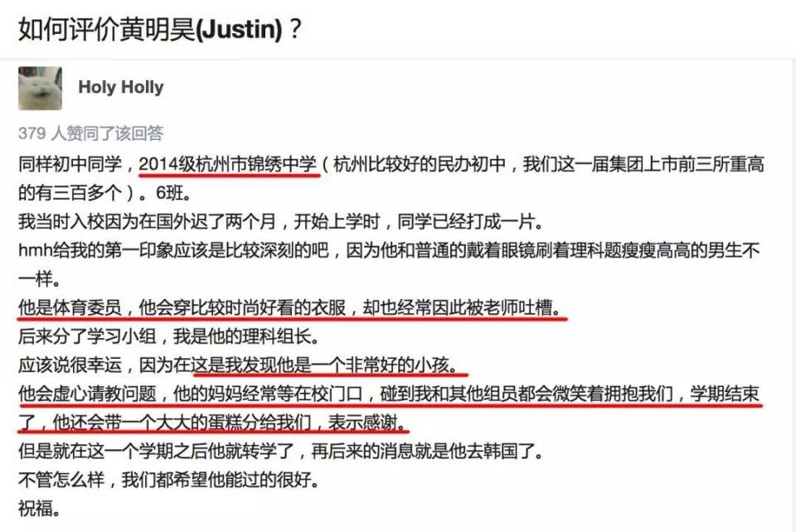This screenshot has width=796, height=532.
Task: Click the line 后来分了学习小组
Action: [169, 336]
